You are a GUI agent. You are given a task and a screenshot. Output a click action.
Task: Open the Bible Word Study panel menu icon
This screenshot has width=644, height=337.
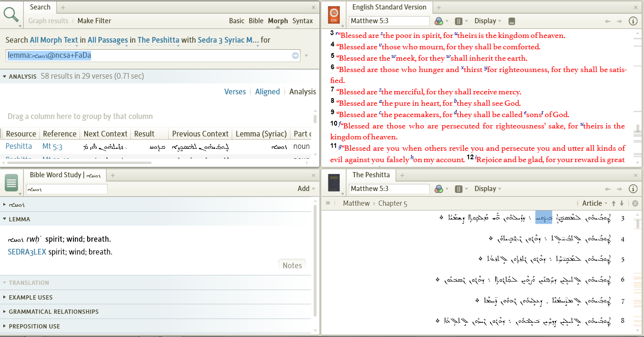11,183
